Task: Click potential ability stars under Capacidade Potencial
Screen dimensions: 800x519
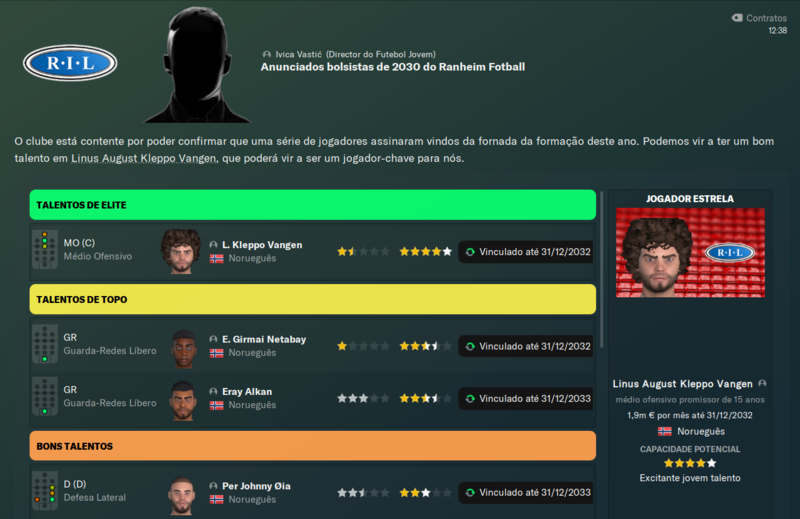Action: click(690, 463)
